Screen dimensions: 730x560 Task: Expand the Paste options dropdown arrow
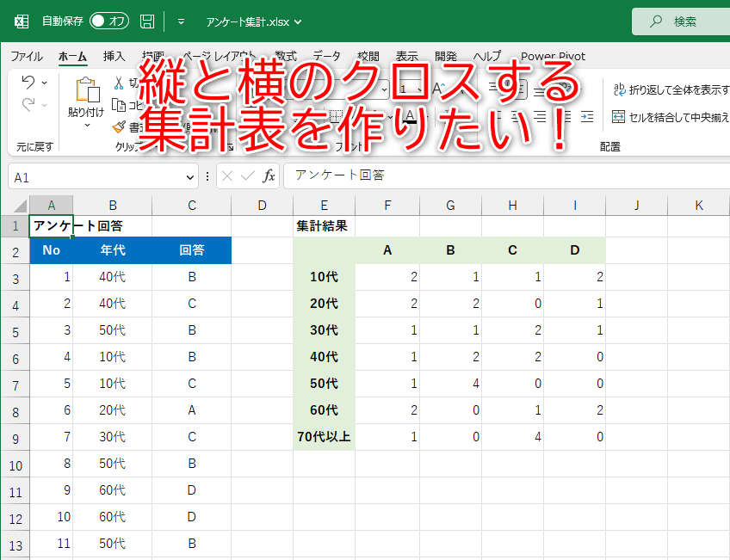88,126
